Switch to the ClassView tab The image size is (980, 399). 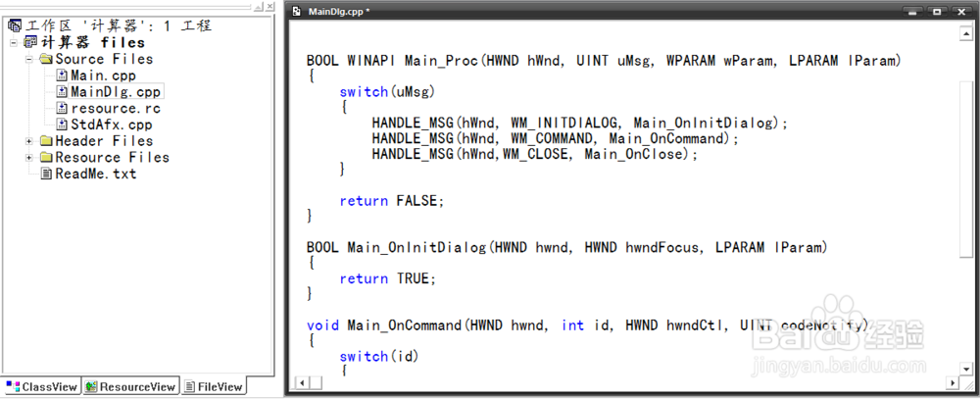pyautogui.click(x=41, y=386)
